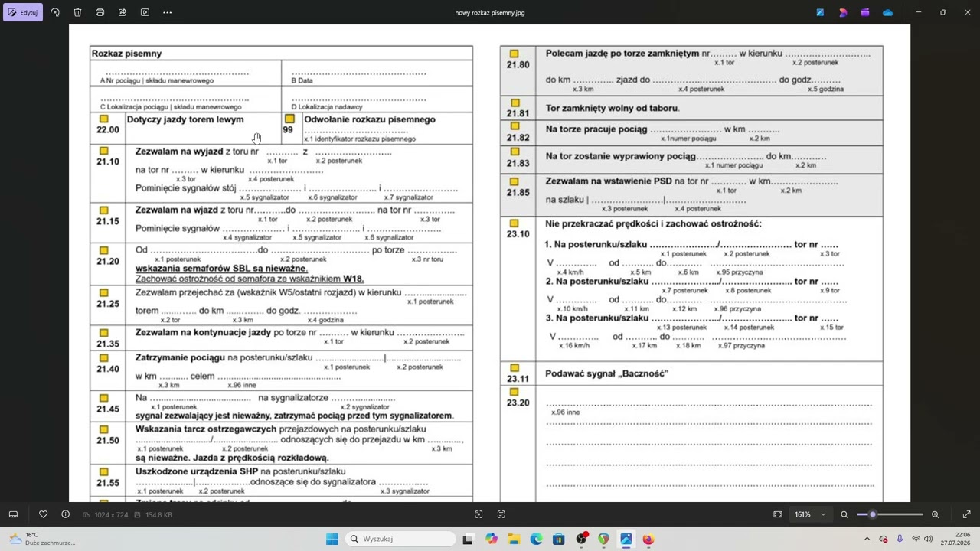Screen dimensions: 980x551
Task: Click 'Zezwalam na kontynuację jazdy' text
Action: [204, 333]
